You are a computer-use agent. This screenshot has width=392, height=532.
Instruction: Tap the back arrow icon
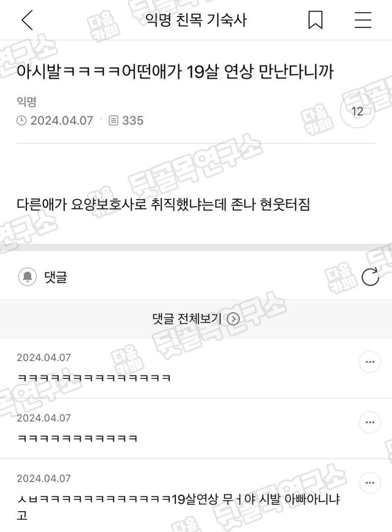pos(27,20)
